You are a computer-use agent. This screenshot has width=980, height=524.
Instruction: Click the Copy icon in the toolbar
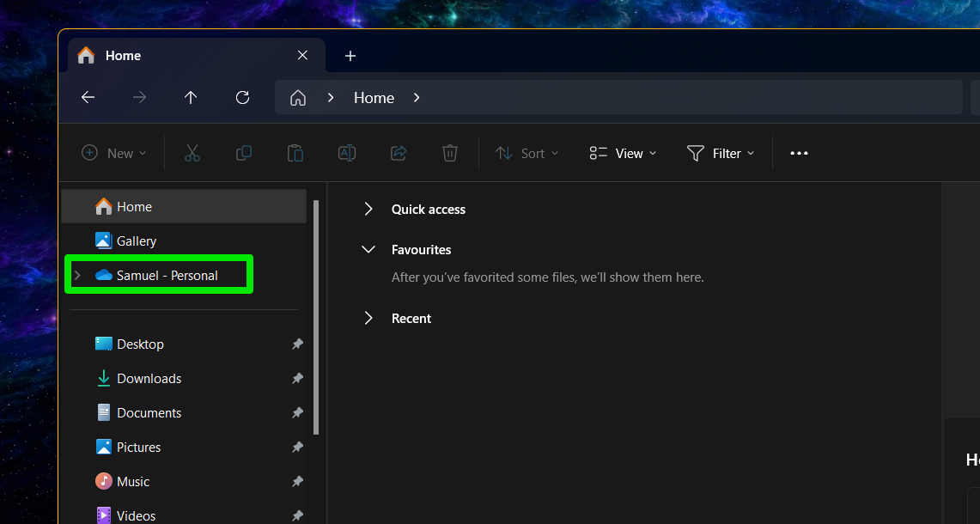(x=243, y=153)
